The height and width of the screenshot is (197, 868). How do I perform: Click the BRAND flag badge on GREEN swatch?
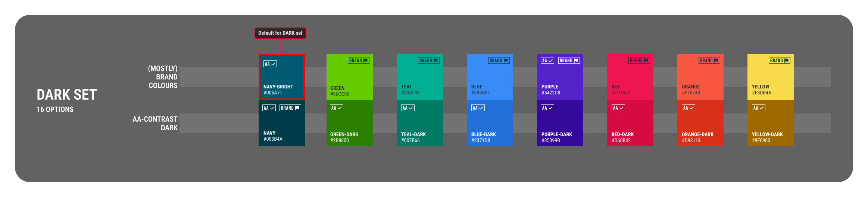358,60
